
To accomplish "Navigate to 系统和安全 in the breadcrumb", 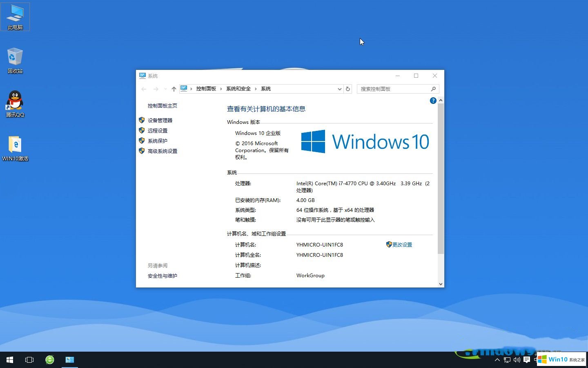I will [238, 89].
